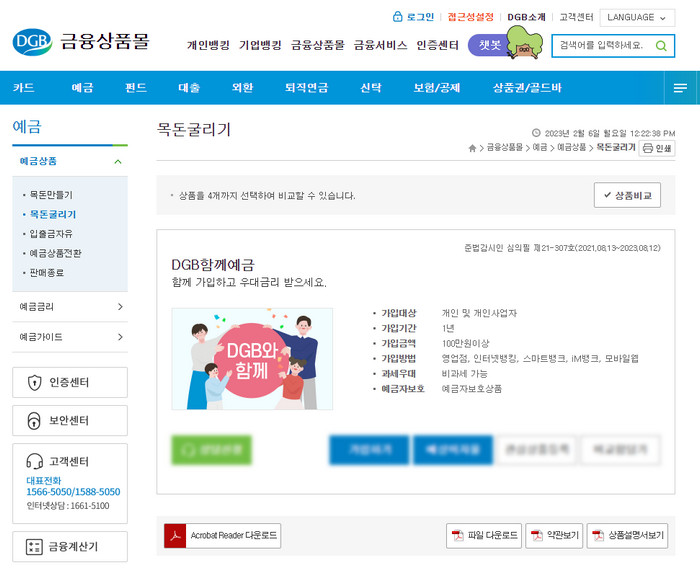
Task: Click the DGB함께예금 product title
Action: [213, 265]
